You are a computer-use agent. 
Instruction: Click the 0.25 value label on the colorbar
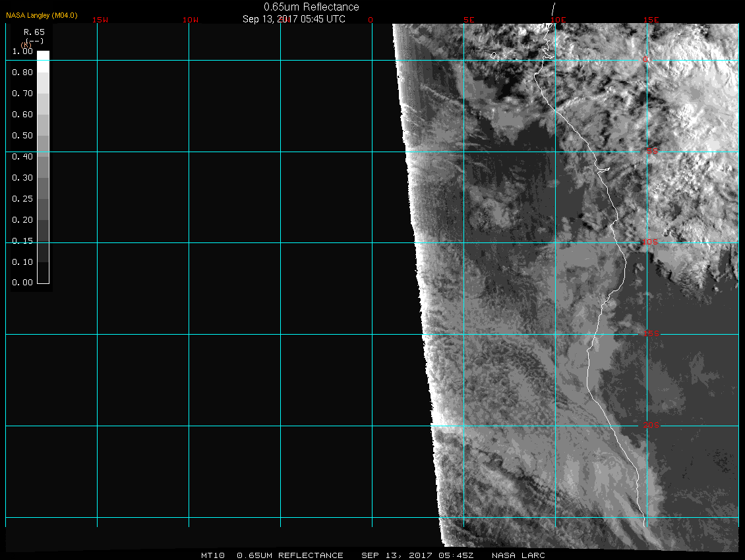22,199
